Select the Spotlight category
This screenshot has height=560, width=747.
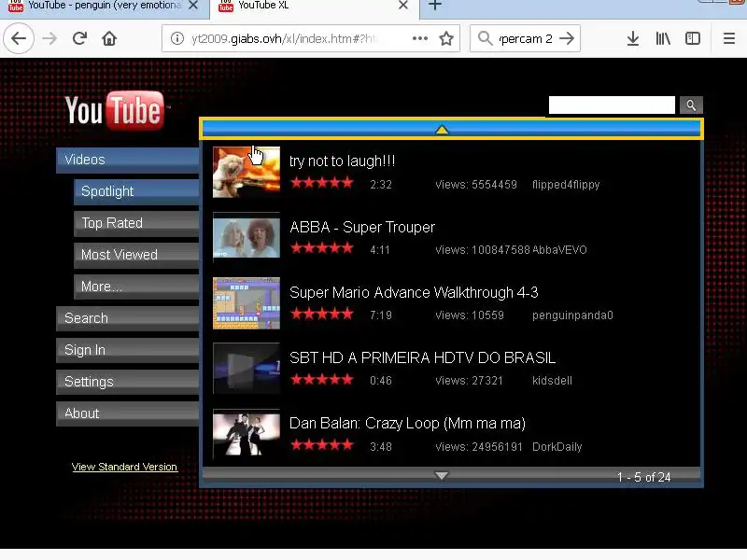pyautogui.click(x=136, y=191)
